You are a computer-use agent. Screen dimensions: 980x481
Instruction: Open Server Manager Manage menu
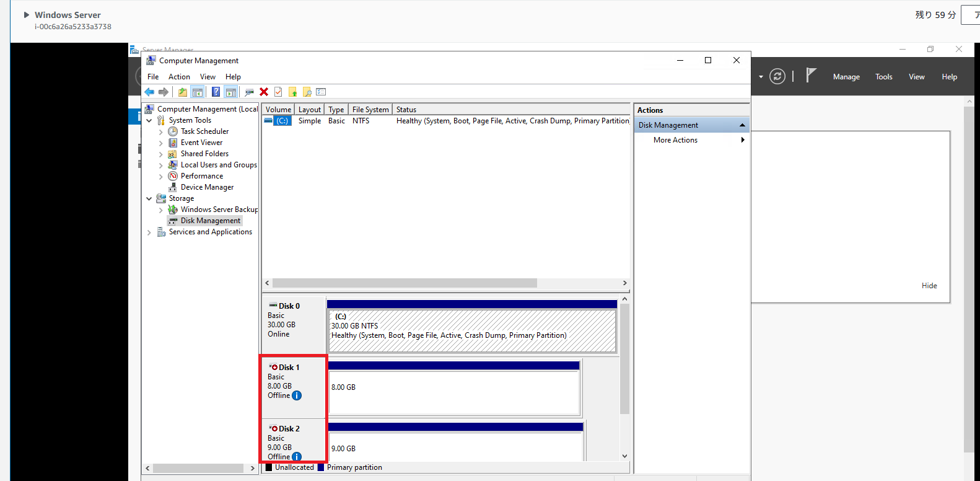846,77
